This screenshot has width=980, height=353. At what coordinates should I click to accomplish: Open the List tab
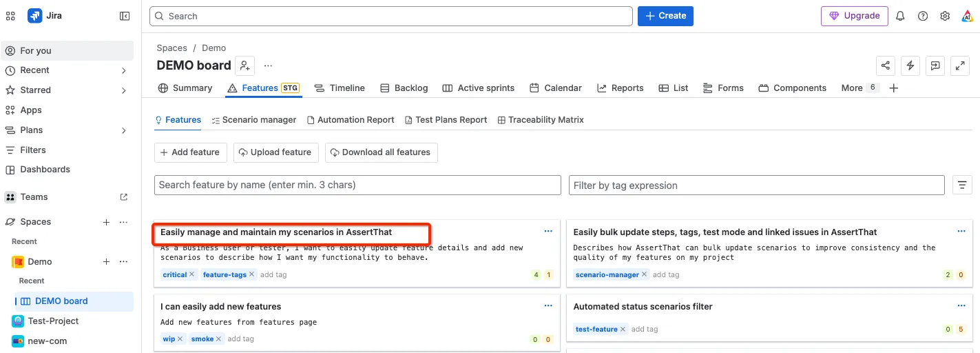coord(674,88)
